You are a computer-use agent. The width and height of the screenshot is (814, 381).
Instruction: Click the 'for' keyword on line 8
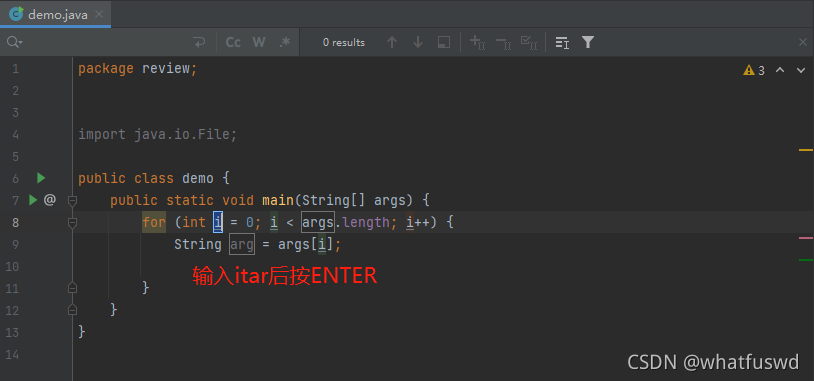(154, 223)
